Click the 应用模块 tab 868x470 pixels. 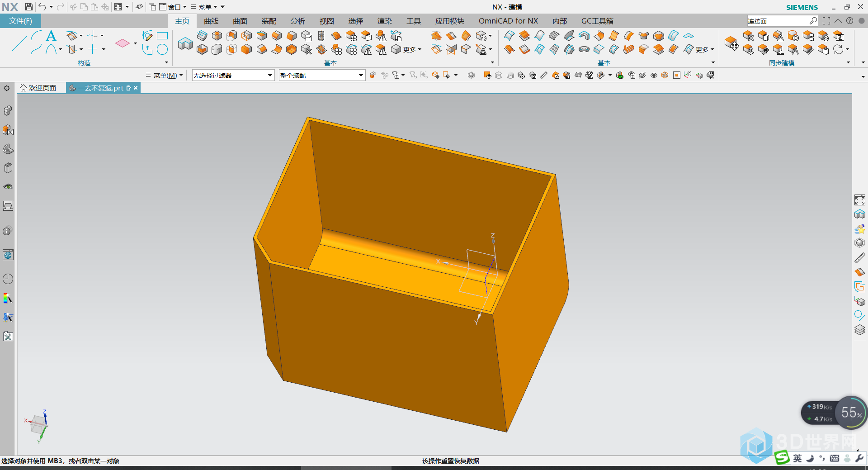click(450, 21)
